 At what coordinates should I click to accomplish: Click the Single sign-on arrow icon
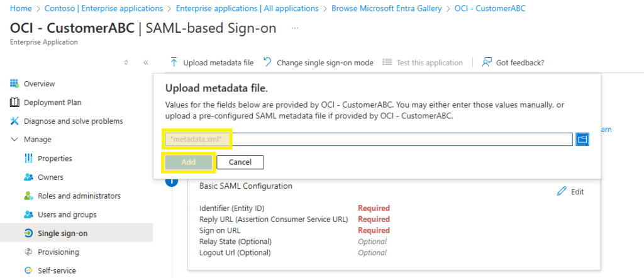[x=28, y=233]
